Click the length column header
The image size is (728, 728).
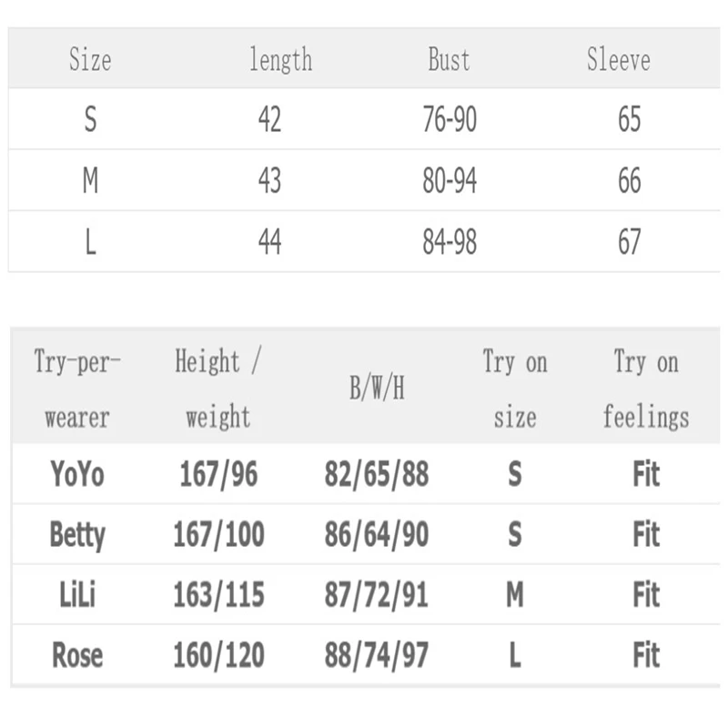click(280, 60)
